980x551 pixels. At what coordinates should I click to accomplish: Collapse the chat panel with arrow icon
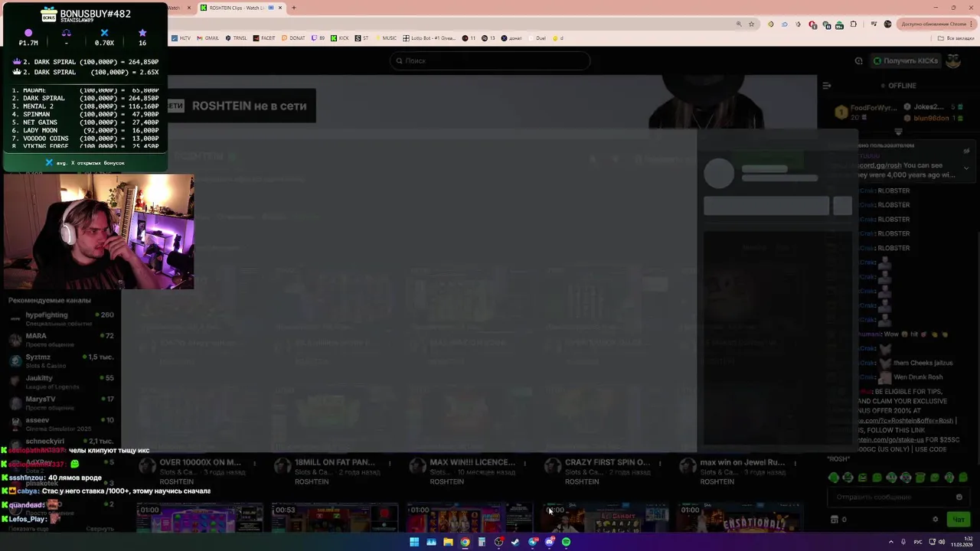coord(826,86)
